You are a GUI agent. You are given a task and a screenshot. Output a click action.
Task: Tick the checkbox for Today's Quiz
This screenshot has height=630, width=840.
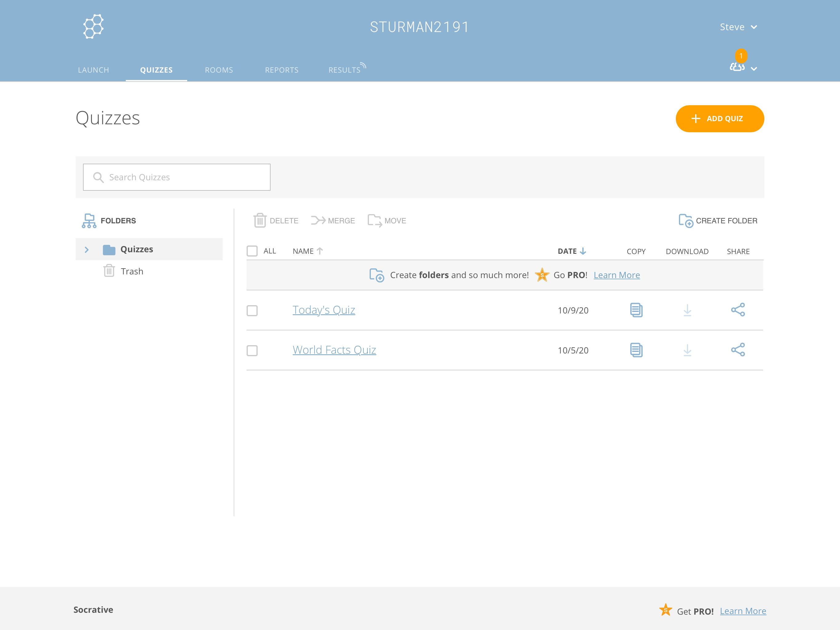pyautogui.click(x=252, y=310)
